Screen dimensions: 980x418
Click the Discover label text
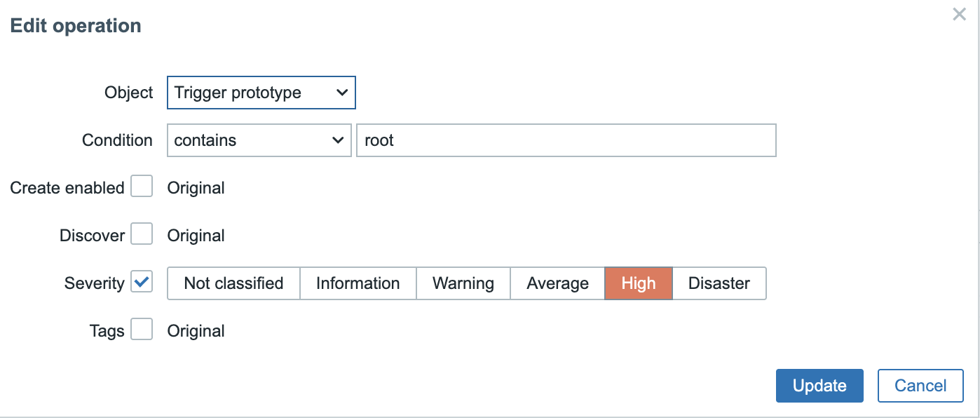[x=93, y=236]
